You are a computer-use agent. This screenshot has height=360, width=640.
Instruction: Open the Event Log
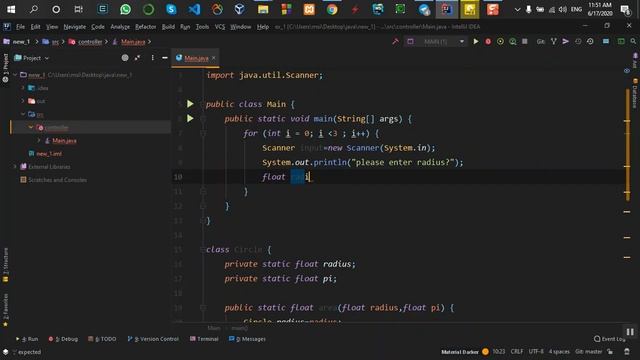[609, 339]
